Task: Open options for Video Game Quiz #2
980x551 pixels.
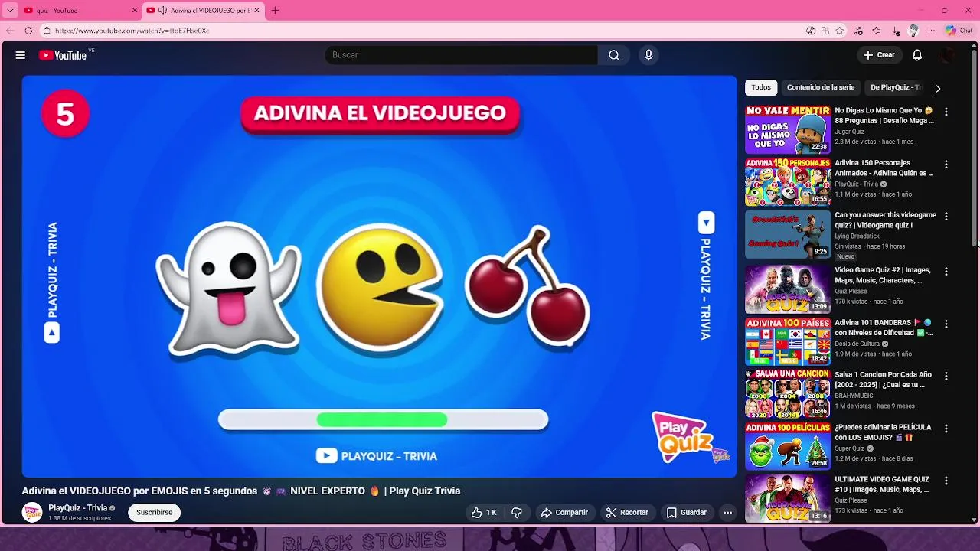Action: pos(946,272)
